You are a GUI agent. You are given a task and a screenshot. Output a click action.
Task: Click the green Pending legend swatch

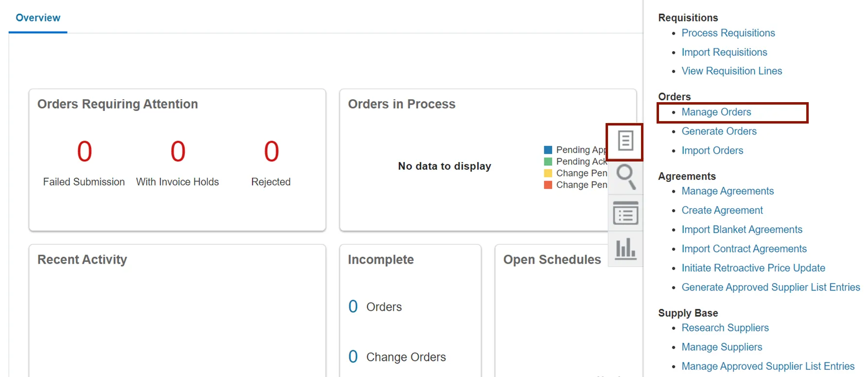pyautogui.click(x=548, y=162)
